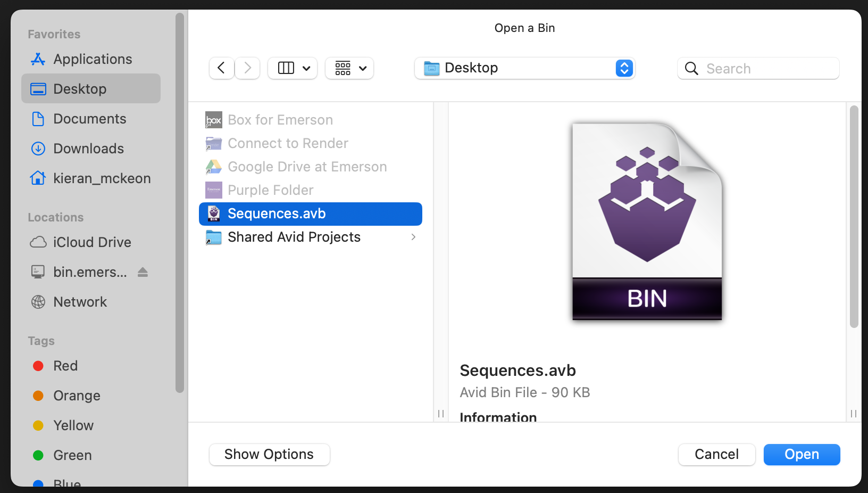Select Desktop in the Favorites sidebar
Screen dimensions: 868x493
91,88
